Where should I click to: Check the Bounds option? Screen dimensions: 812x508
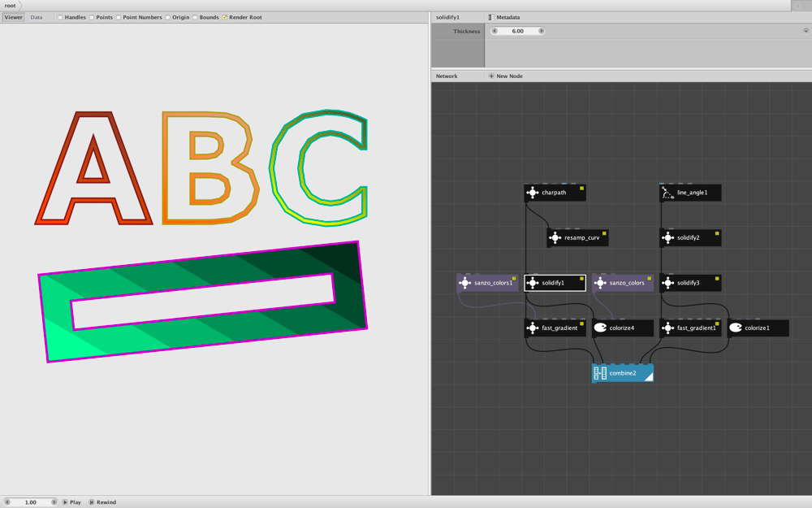195,18
